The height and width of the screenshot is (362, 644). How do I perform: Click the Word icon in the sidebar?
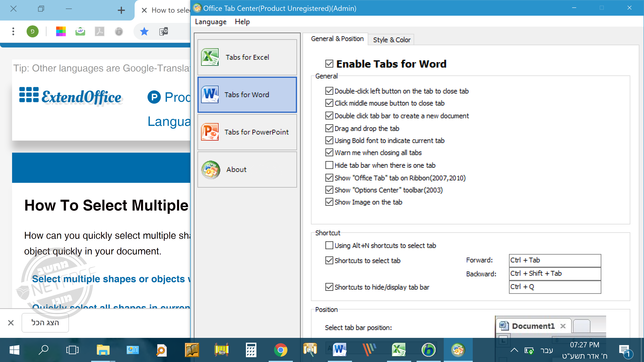point(210,95)
